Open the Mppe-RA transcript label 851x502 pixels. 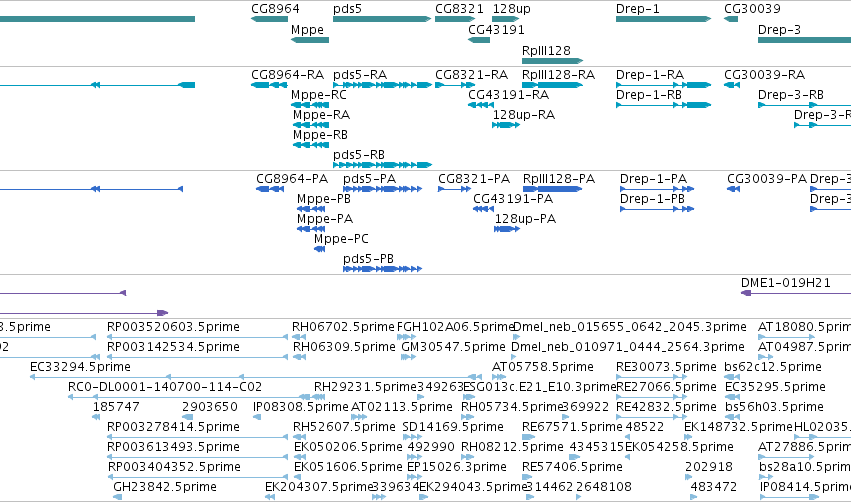(321, 115)
